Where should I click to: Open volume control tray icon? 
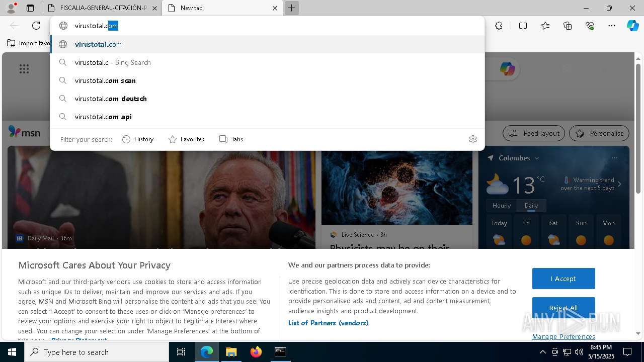click(x=579, y=352)
